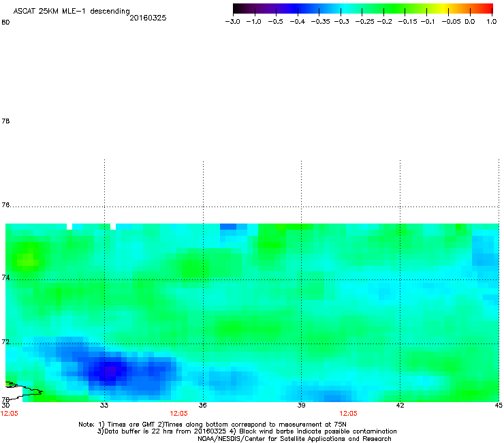This screenshot has height=443, width=504.
Task: Click the NOAA/NESDIS credit line
Action: click(294, 439)
